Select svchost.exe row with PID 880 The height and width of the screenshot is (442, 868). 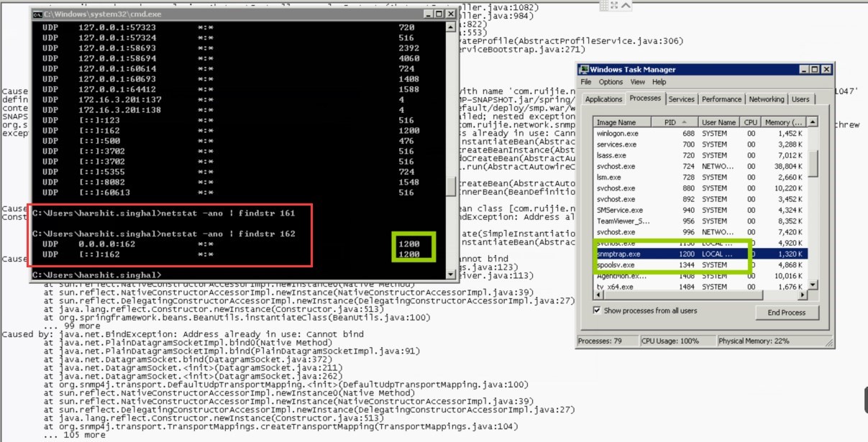pos(700,188)
